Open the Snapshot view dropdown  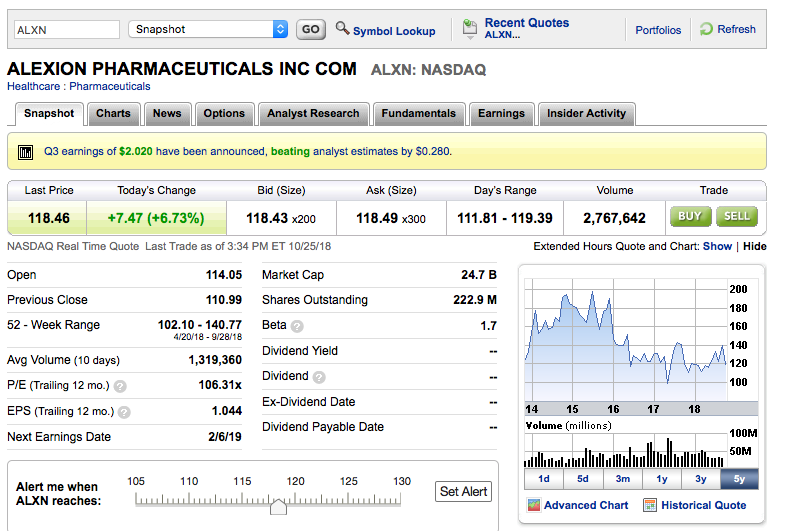click(x=208, y=29)
